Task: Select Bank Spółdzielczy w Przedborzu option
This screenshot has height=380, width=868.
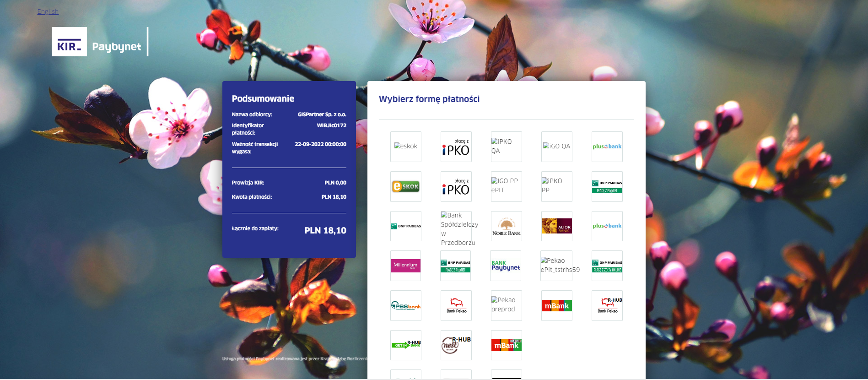Action: [x=456, y=226]
